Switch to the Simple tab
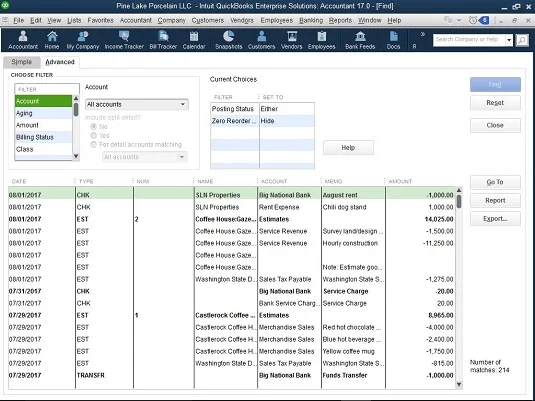 pyautogui.click(x=21, y=62)
